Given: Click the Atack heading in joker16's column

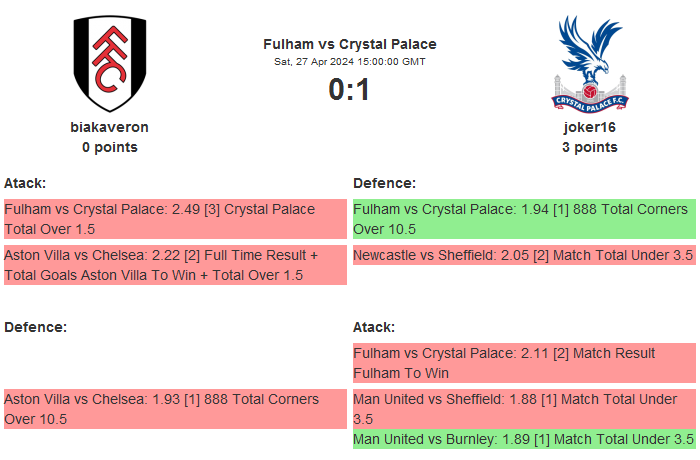Looking at the screenshot, I should click(x=374, y=327).
